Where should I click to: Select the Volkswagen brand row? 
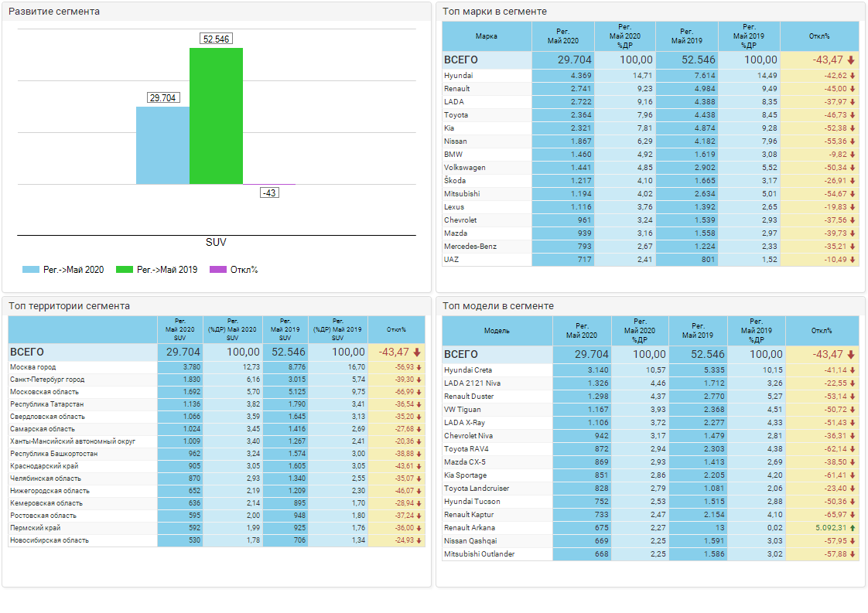(651, 168)
